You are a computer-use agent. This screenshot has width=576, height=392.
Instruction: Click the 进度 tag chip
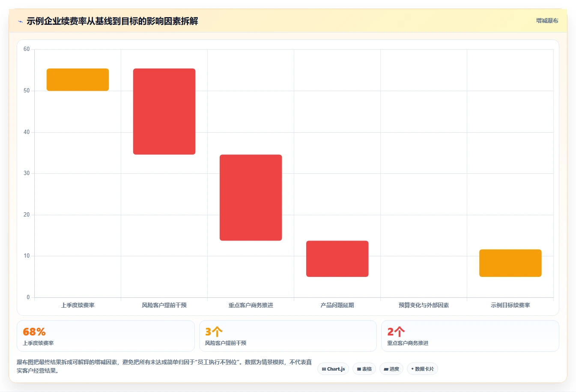391,369
